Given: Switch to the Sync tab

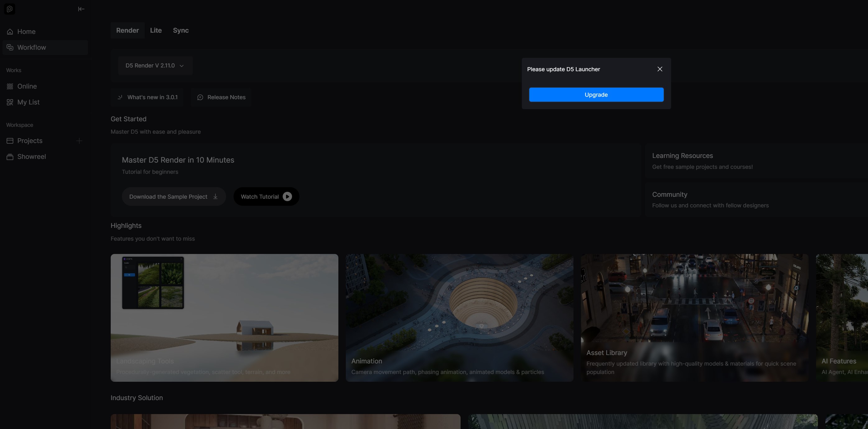Looking at the screenshot, I should tap(181, 30).
